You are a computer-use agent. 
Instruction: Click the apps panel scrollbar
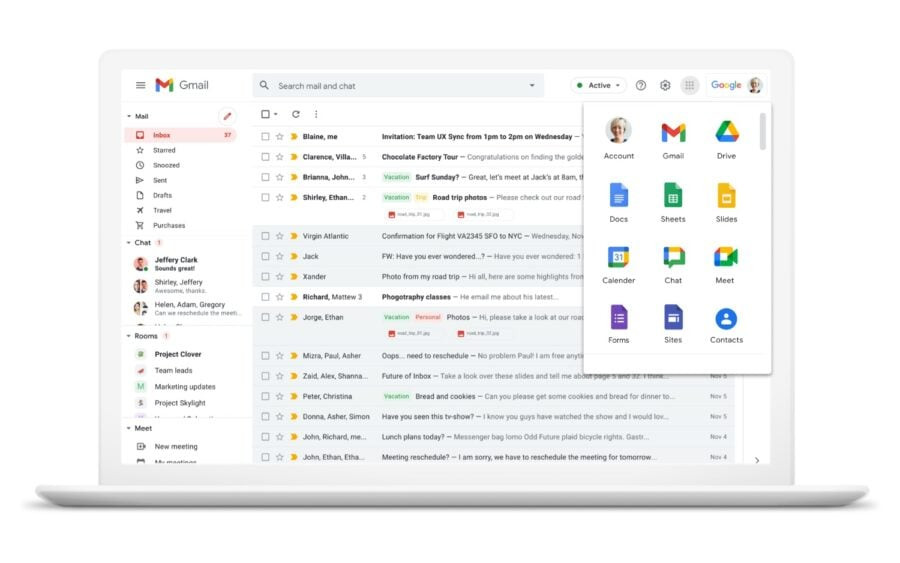[x=762, y=131]
